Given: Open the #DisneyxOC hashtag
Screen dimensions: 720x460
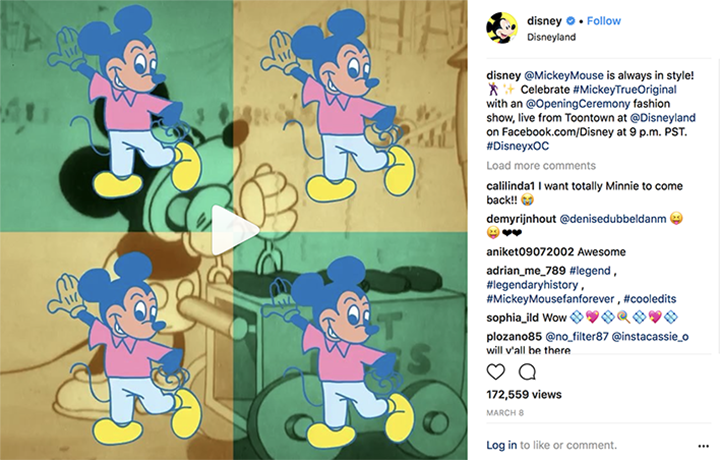Looking at the screenshot, I should click(518, 146).
